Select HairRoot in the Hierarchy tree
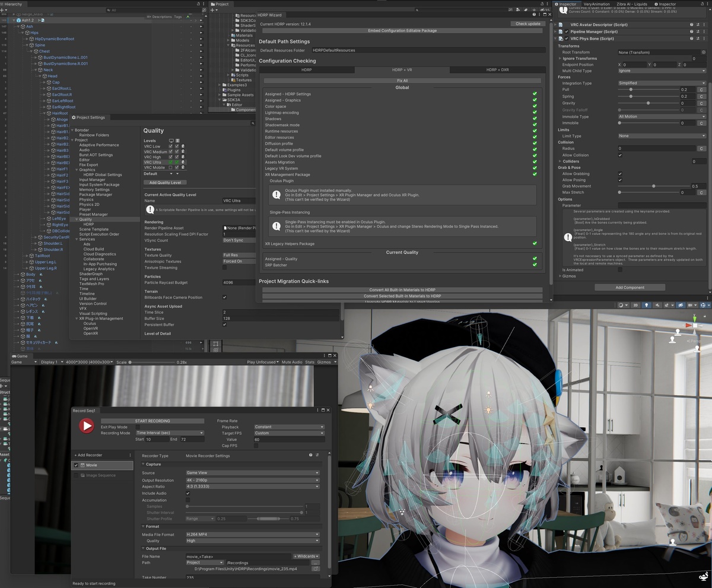Image resolution: width=712 pixels, height=588 pixels. tap(60, 113)
